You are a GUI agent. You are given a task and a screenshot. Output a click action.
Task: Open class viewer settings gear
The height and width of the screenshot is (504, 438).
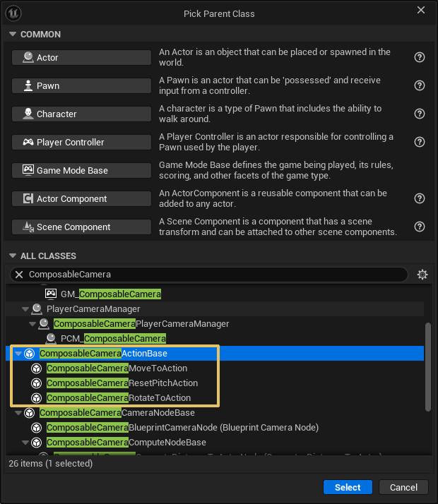[422, 275]
